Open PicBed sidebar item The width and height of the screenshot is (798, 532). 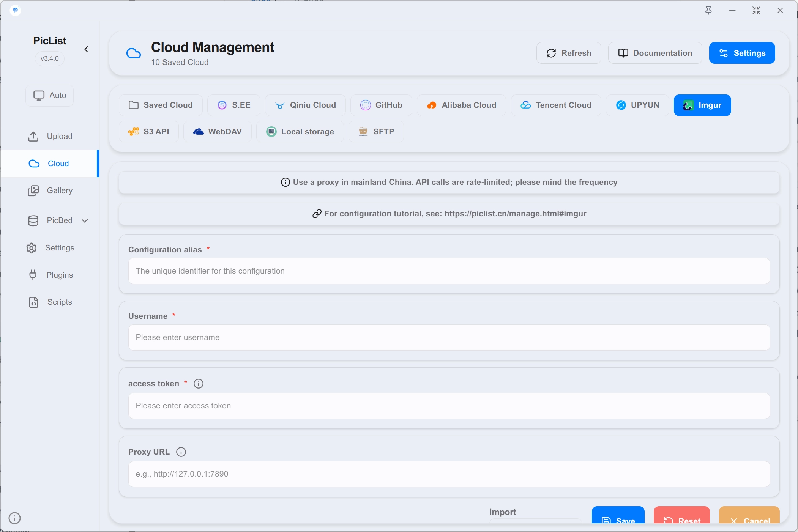pyautogui.click(x=50, y=220)
